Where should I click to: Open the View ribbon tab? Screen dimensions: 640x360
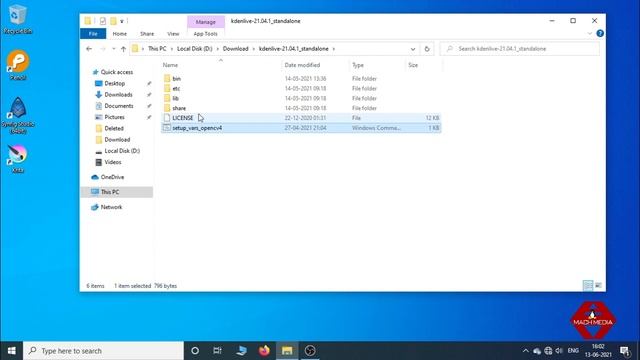click(173, 34)
